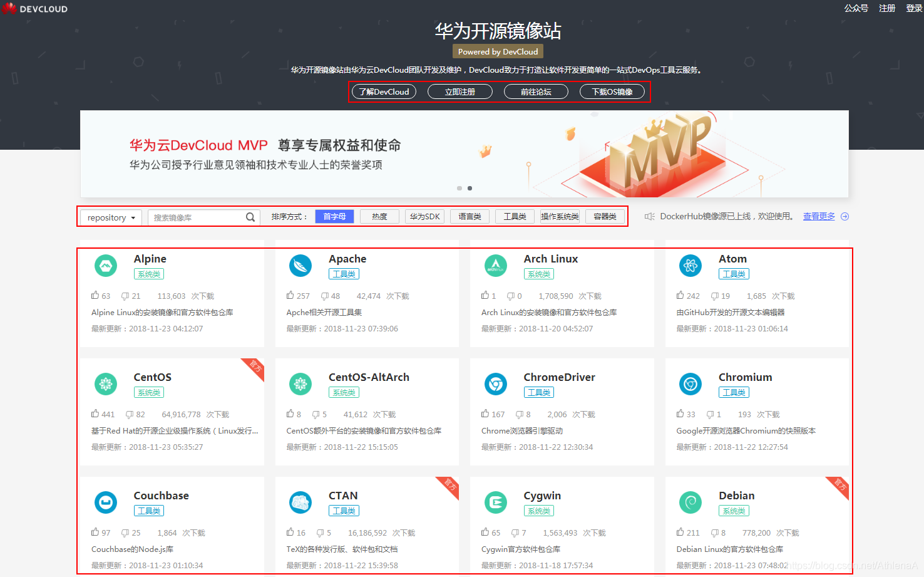Click the Chromium logo icon

coord(690,384)
